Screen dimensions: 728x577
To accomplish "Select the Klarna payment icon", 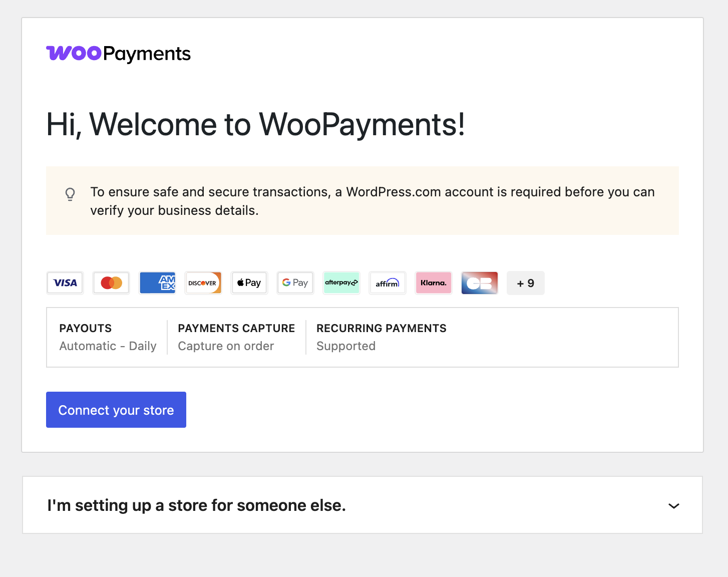I will click(434, 283).
